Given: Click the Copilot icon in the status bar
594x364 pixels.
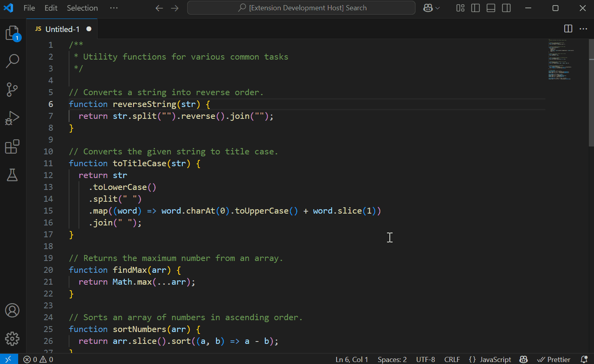Looking at the screenshot, I should 523,359.
